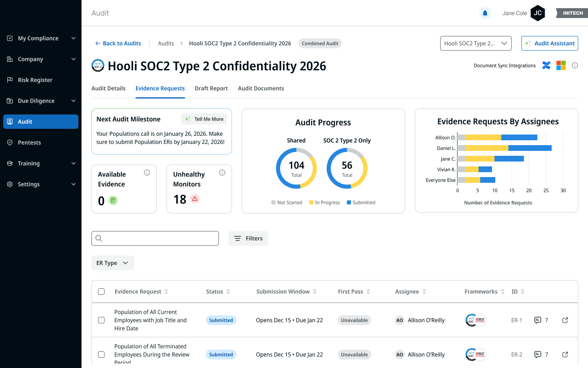Click the JC user avatar
Viewport: 588px width, 368px height.
click(x=538, y=13)
